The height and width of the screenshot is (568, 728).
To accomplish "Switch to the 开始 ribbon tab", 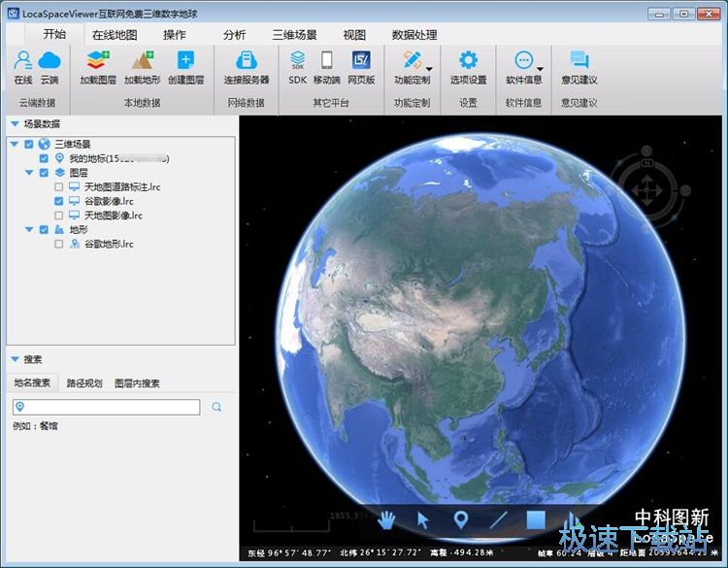I will point(54,34).
